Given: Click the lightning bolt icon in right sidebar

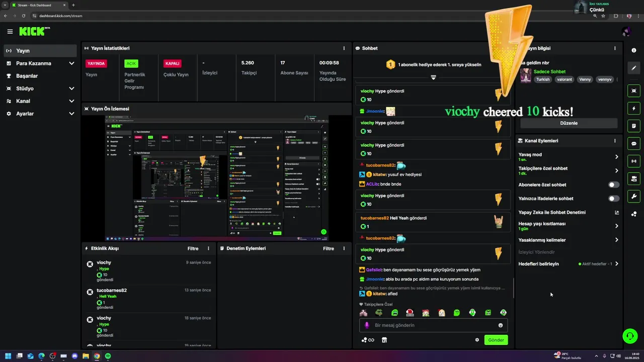Looking at the screenshot, I should tap(633, 108).
